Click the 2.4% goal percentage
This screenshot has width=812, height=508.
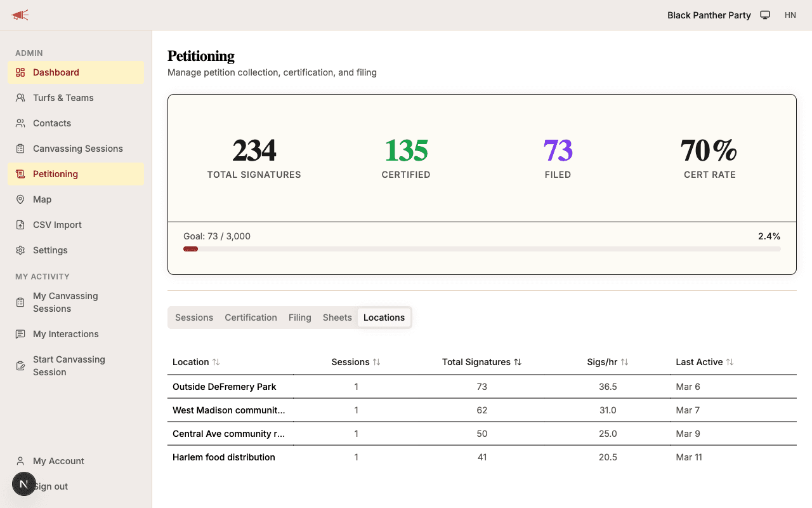tap(769, 236)
